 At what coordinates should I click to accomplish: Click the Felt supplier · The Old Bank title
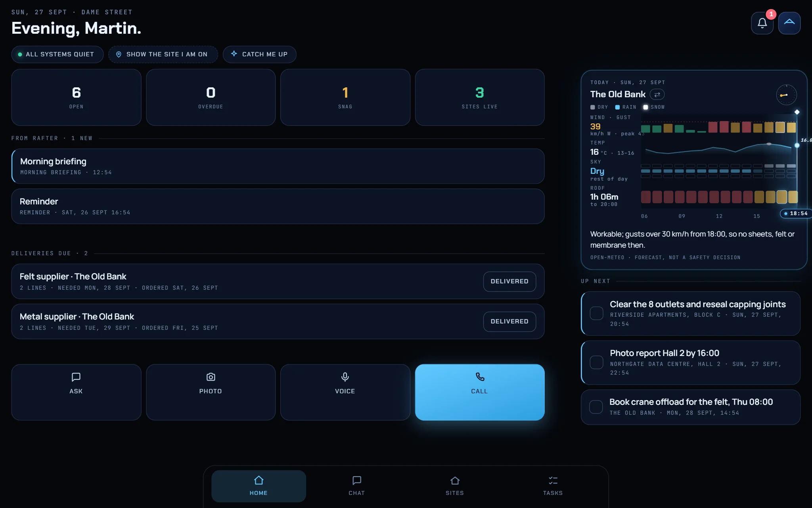tap(73, 277)
